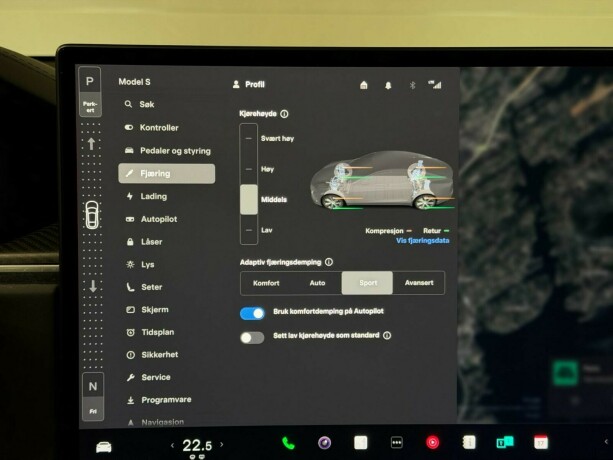Open Vis fjæringsdata link
Image resolution: width=613 pixels, height=460 pixels.
(x=423, y=240)
